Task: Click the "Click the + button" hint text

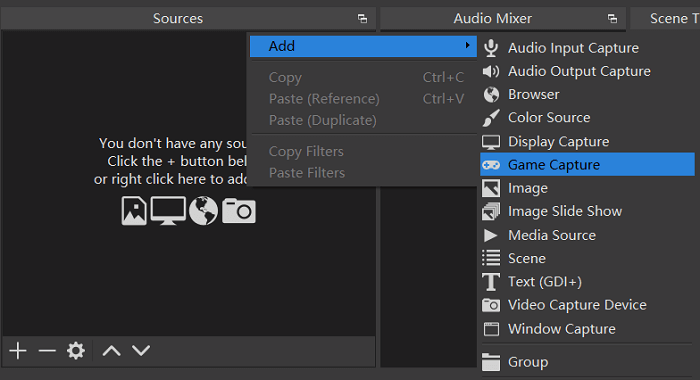Action: [177, 161]
